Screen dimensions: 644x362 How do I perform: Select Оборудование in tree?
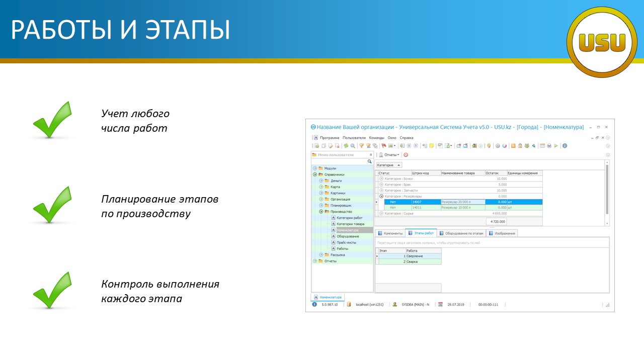(348, 236)
